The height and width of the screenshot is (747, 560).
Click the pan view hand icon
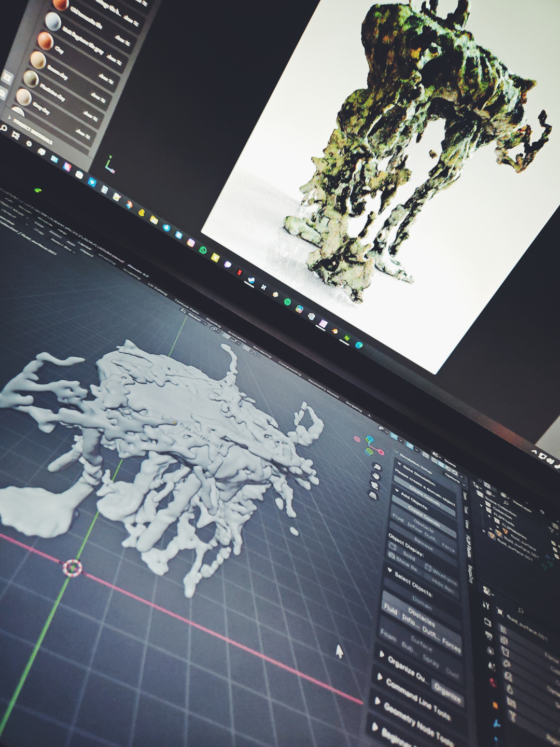pos(375,476)
